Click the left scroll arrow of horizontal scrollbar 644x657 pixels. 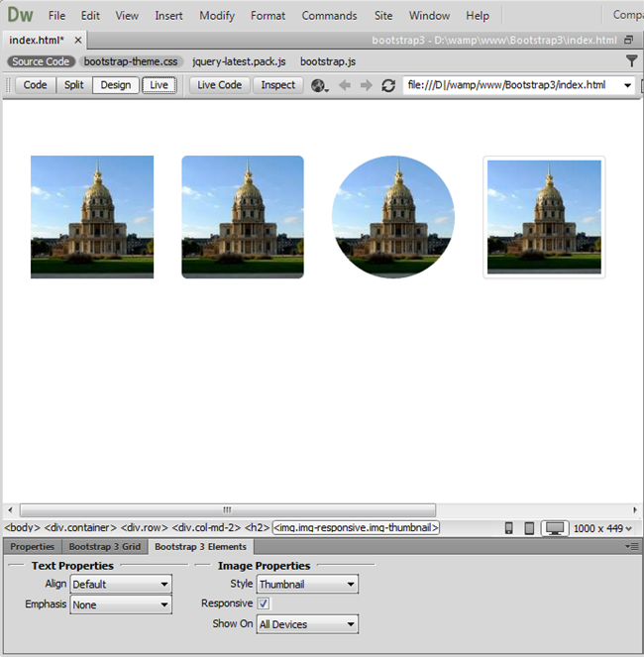[x=10, y=510]
